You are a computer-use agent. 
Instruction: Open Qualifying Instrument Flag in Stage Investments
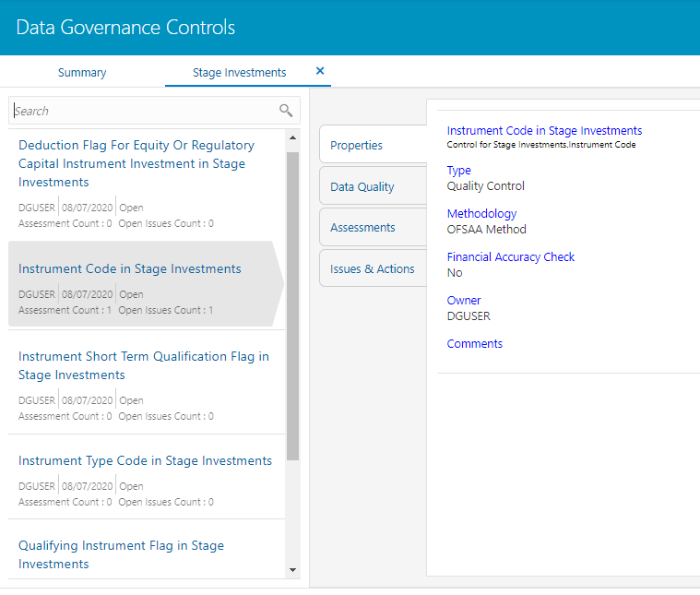[x=121, y=554]
